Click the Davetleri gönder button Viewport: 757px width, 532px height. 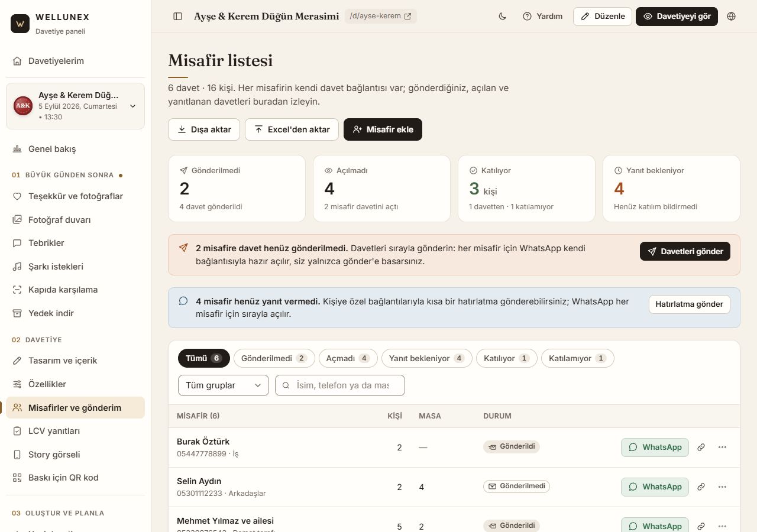coord(685,251)
